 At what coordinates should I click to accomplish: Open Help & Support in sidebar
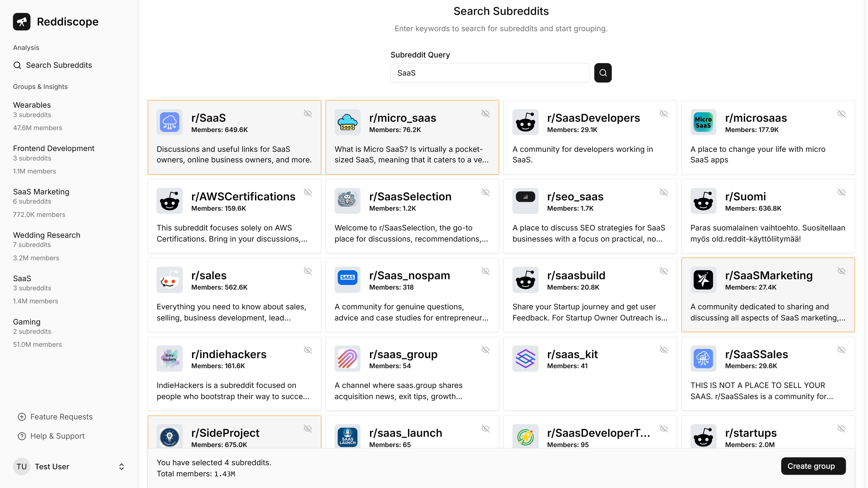pos(57,436)
